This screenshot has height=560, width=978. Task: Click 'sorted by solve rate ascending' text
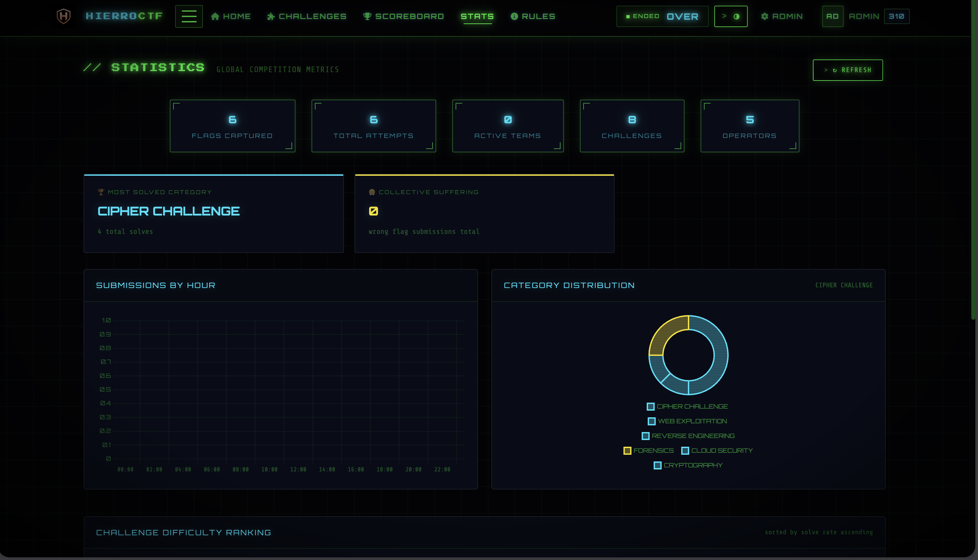[x=819, y=532]
